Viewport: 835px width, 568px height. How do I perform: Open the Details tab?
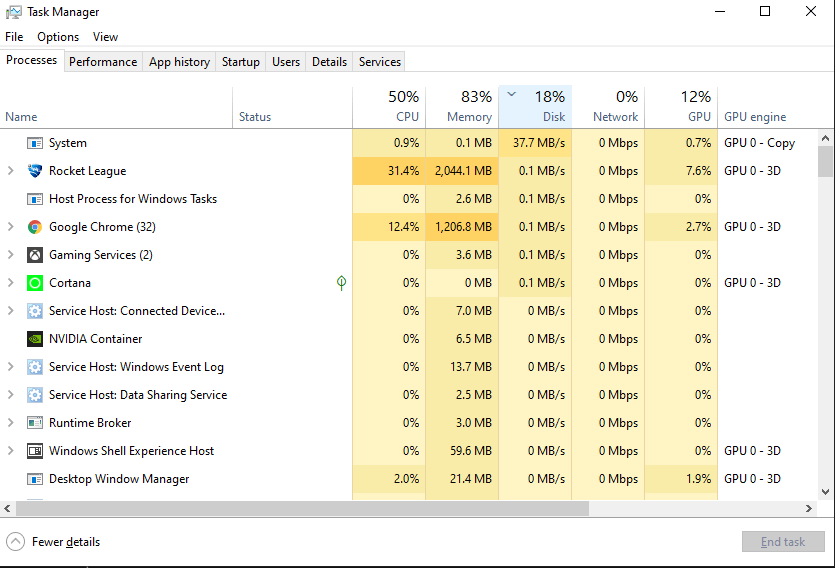(x=330, y=62)
